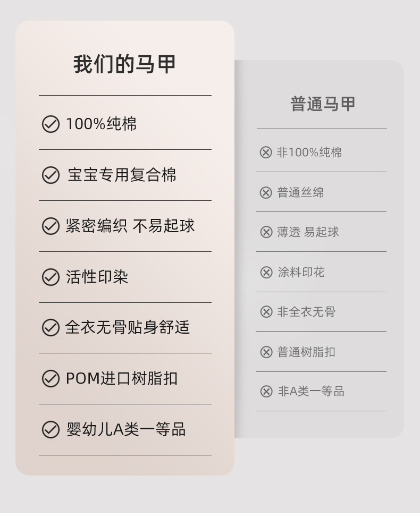Click the 普通马甲 heading
Screen dimensions: 420x517
click(x=322, y=104)
